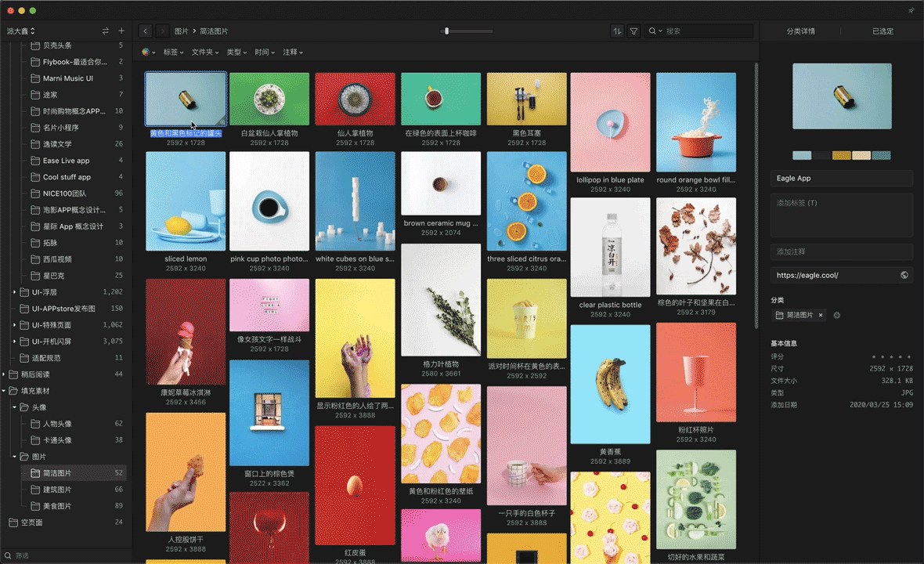Image resolution: width=924 pixels, height=564 pixels.
Task: Click the 添加标签 input field
Action: click(x=842, y=215)
